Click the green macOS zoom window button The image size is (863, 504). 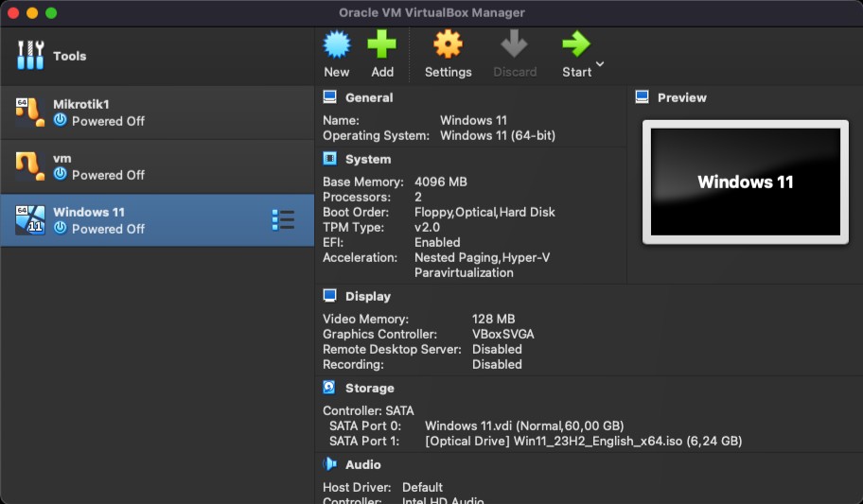(x=51, y=13)
